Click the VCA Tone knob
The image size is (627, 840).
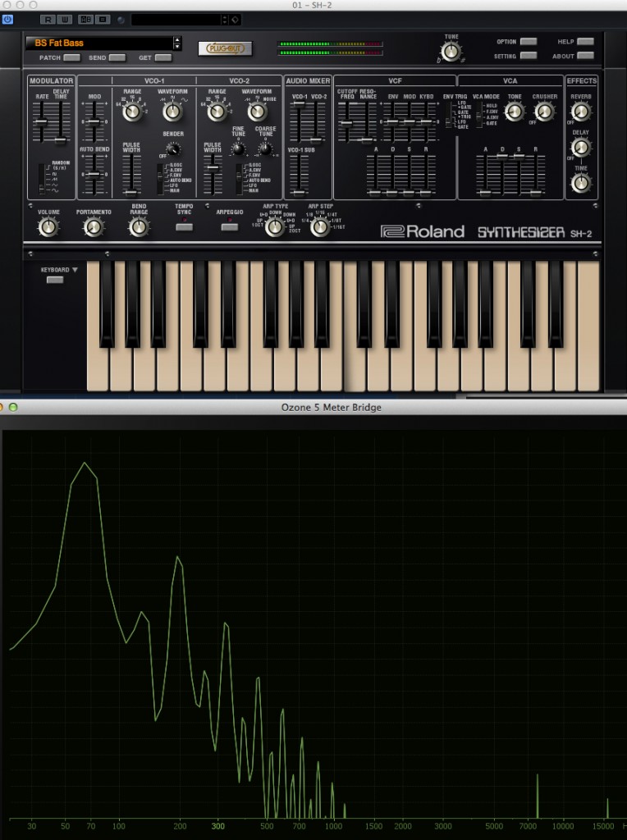click(x=514, y=111)
